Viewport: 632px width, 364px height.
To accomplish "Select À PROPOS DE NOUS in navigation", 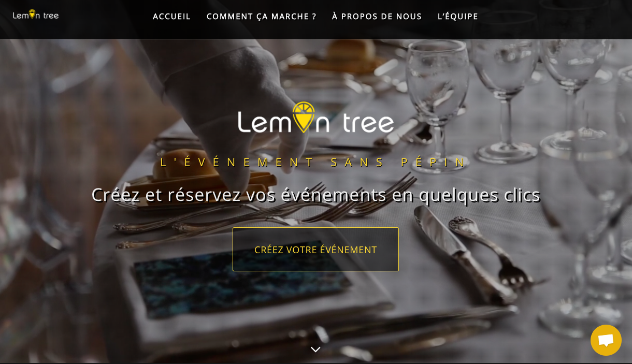I will 377,17.
